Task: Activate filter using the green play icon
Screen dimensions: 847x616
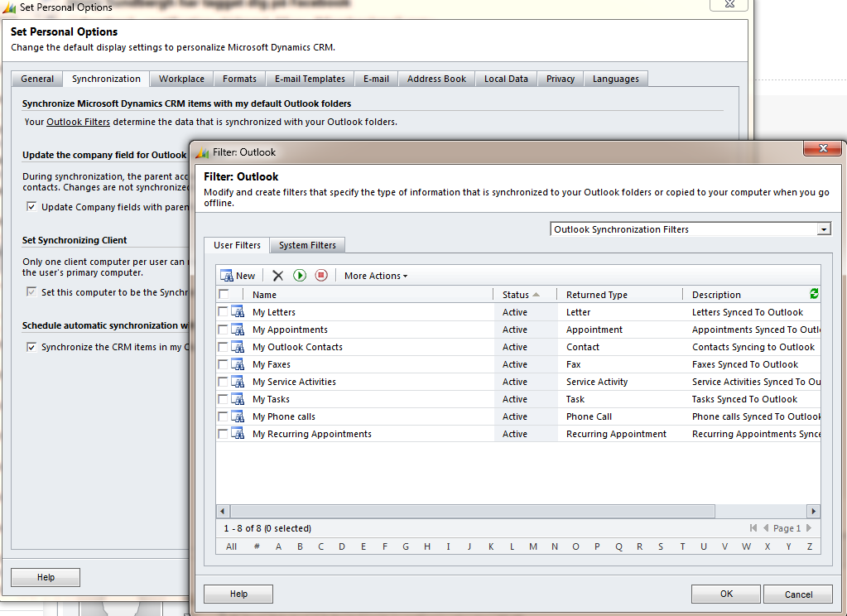Action: [x=299, y=276]
